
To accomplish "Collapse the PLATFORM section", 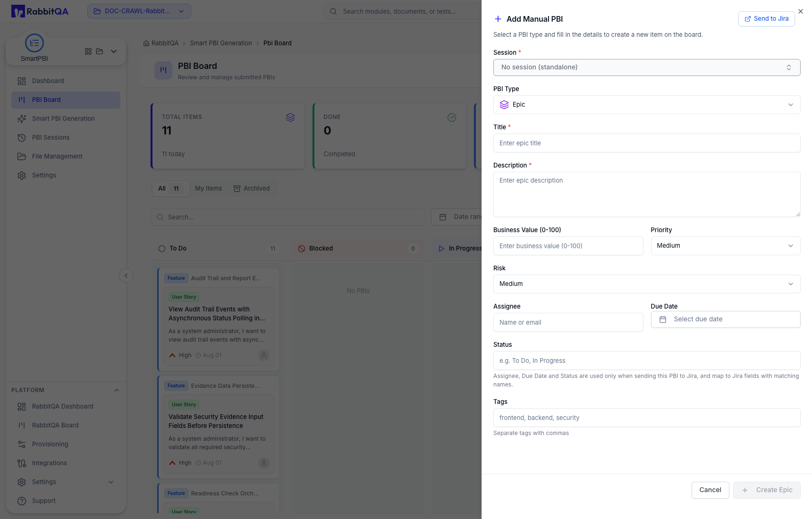I will click(x=117, y=390).
